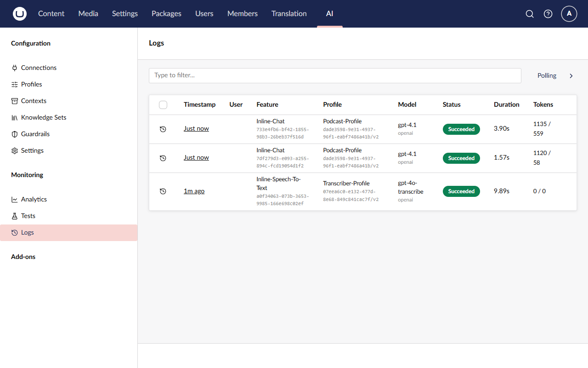Open the Media section
588x368 pixels.
pos(88,14)
